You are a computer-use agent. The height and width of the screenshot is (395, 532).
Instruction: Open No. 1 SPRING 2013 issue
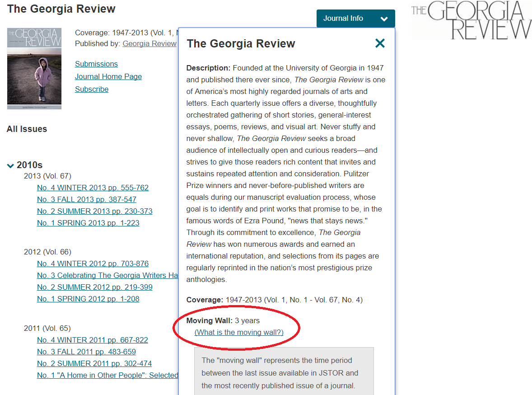(x=88, y=223)
